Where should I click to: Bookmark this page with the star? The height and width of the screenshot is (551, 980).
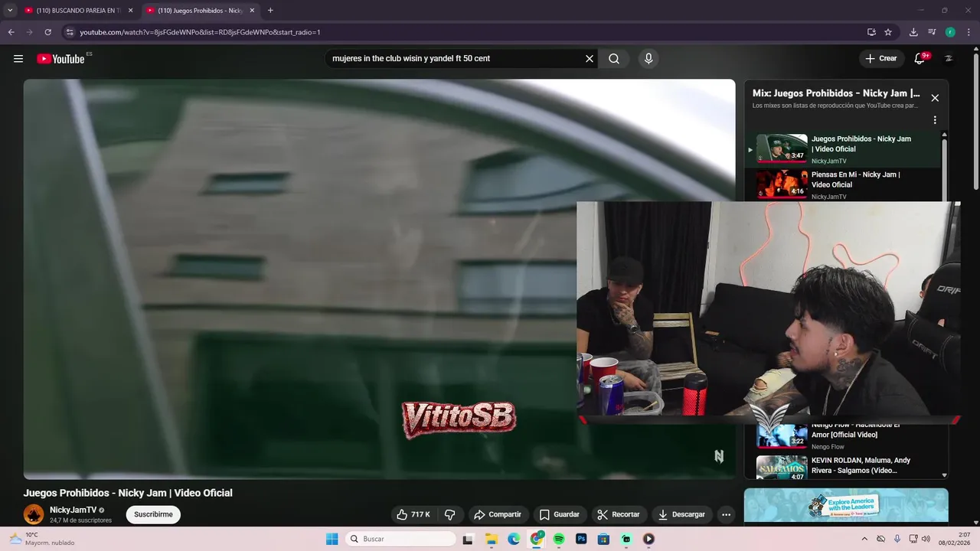(888, 32)
